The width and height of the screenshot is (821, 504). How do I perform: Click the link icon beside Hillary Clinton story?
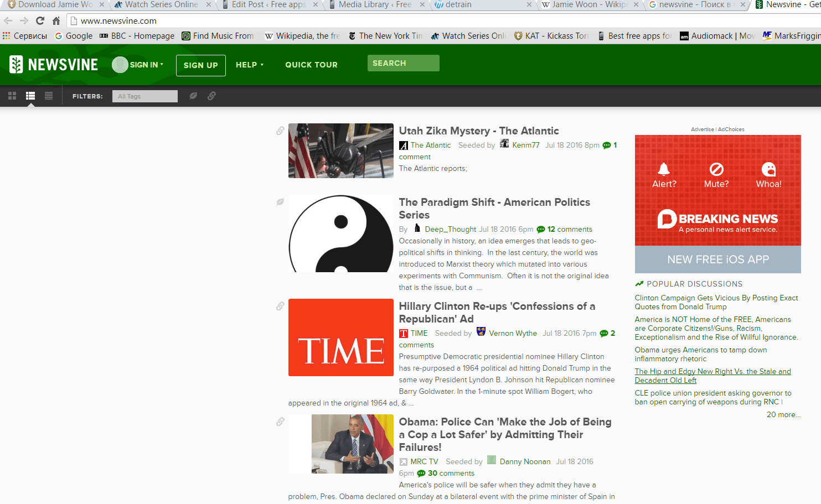(280, 306)
